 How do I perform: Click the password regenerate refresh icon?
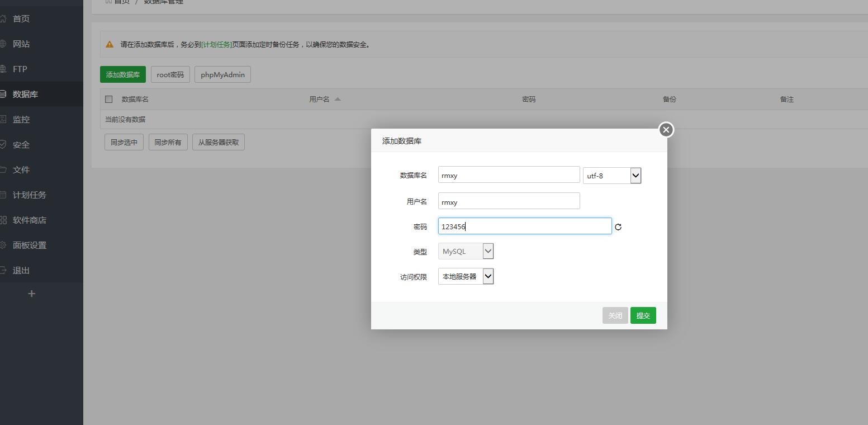[x=618, y=227]
